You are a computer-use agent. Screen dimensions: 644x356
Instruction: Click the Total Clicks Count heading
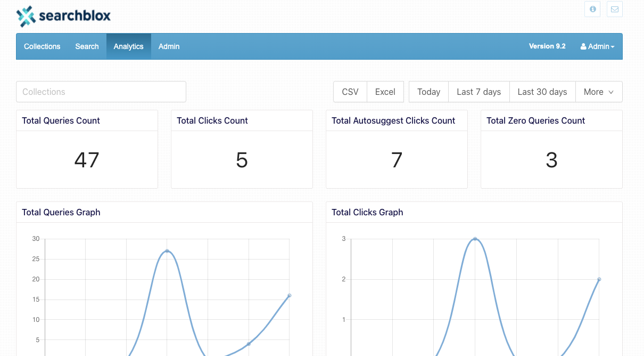pos(212,120)
